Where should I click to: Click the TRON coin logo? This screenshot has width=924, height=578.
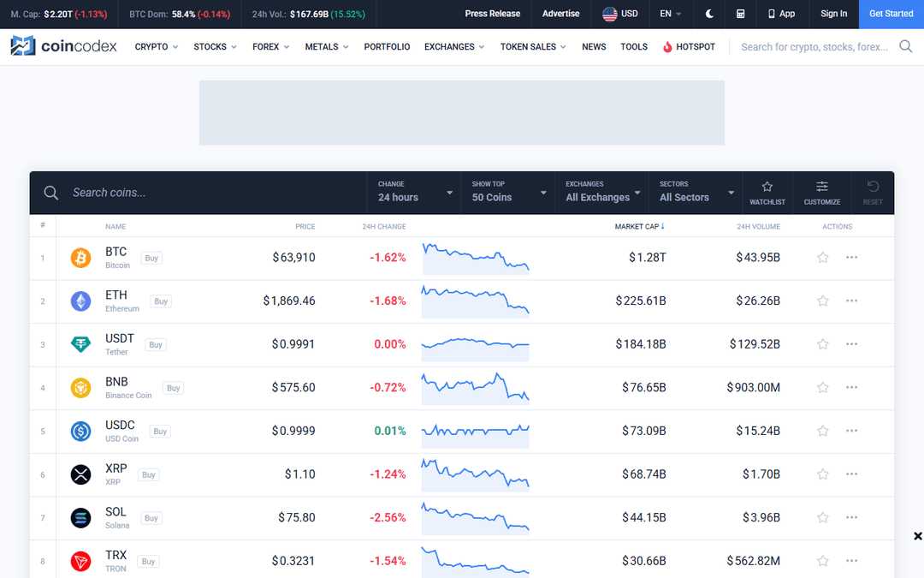click(x=80, y=562)
